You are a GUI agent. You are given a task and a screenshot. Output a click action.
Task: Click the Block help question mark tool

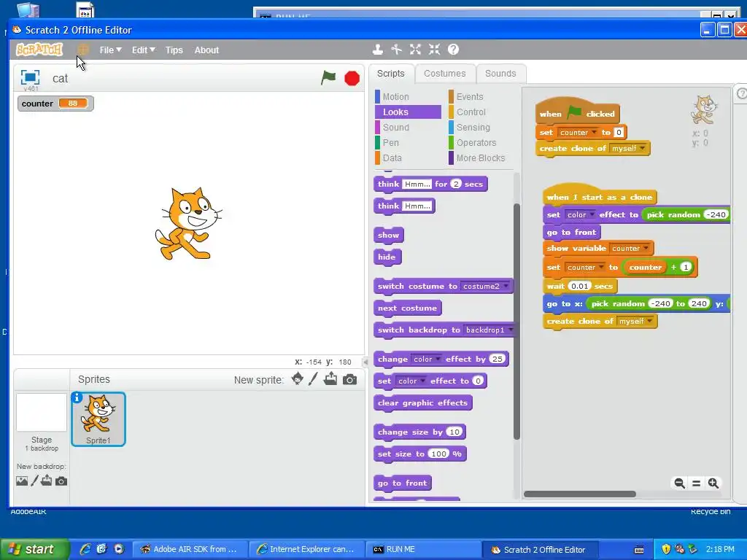(x=454, y=49)
